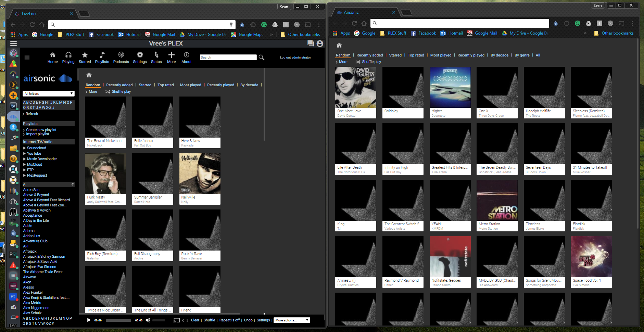644x332 pixels.
Task: Mute the player volume speaker icon
Action: pos(148,320)
